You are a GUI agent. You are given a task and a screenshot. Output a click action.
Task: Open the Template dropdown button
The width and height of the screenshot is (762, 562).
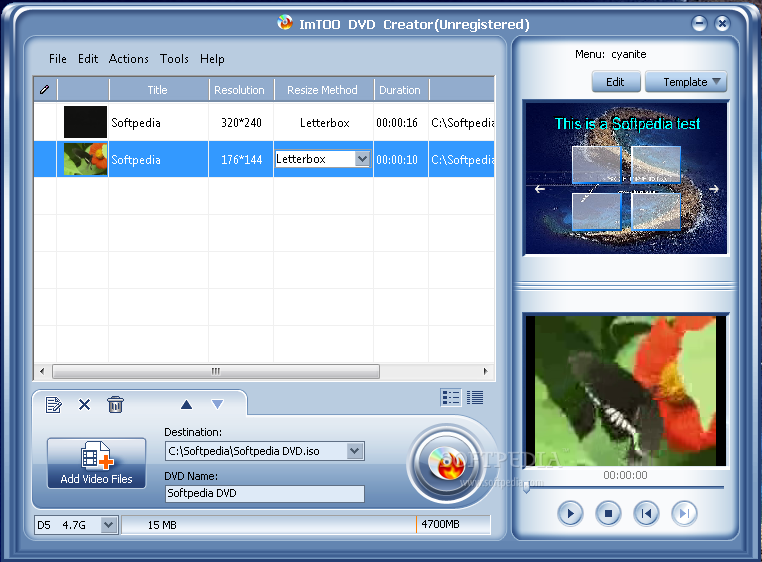(686, 82)
